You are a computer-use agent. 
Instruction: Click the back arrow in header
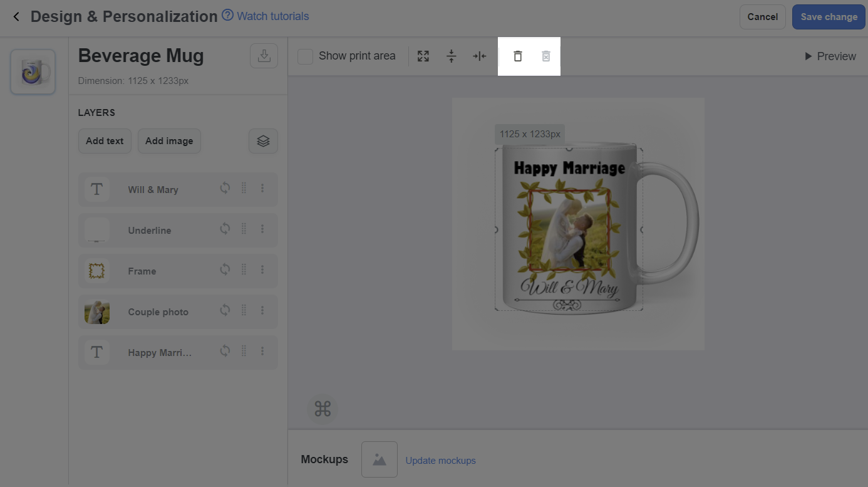point(16,17)
